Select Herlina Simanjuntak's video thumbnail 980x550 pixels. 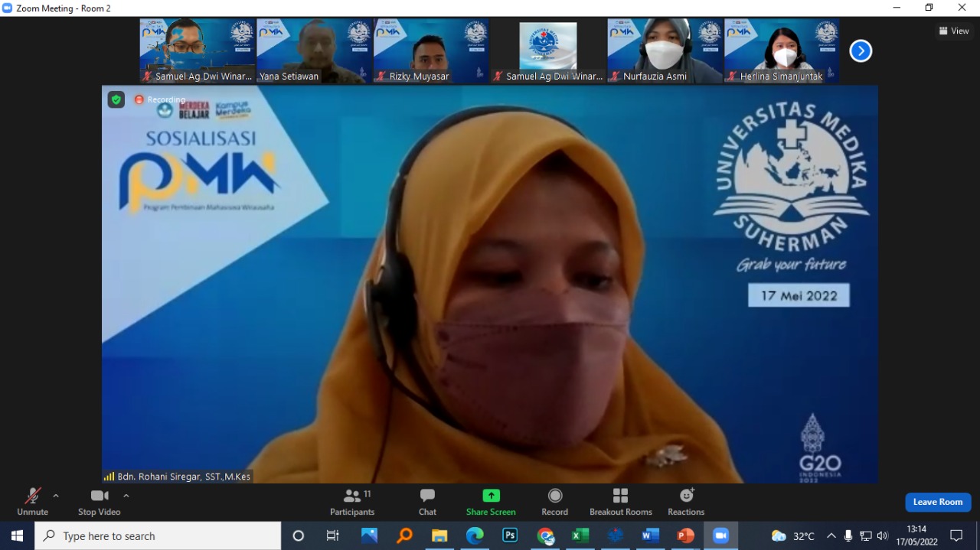click(x=781, y=50)
